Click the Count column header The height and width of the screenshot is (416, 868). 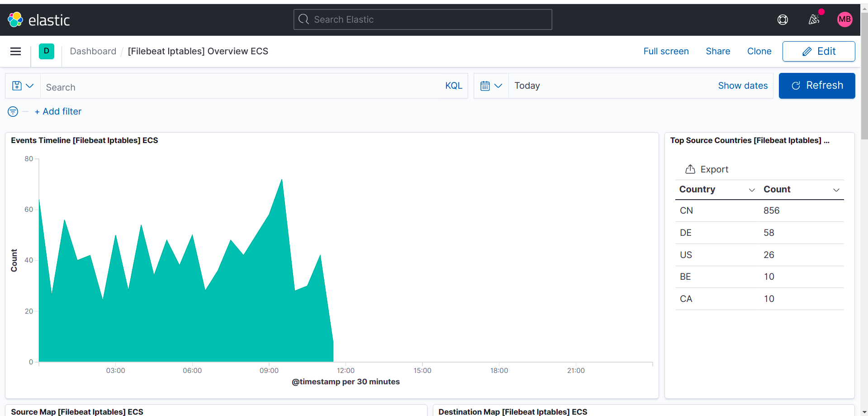point(777,189)
